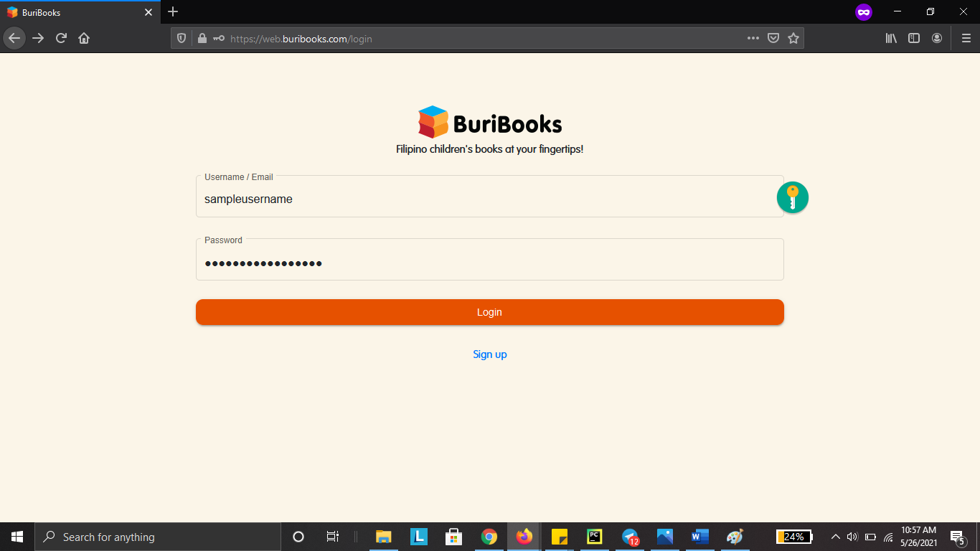Open the Windows Start menu

tap(17, 537)
